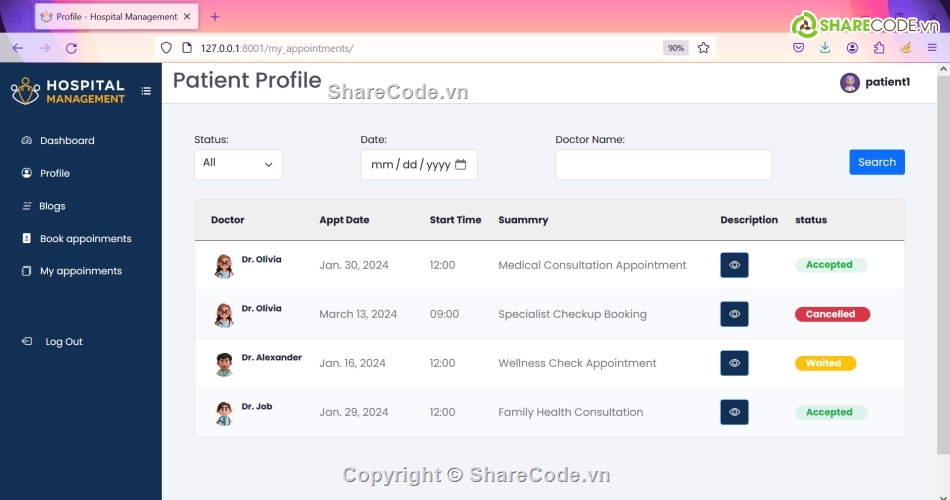The width and height of the screenshot is (950, 500).
Task: View description of Specialist Checkup Booking
Action: [734, 314]
